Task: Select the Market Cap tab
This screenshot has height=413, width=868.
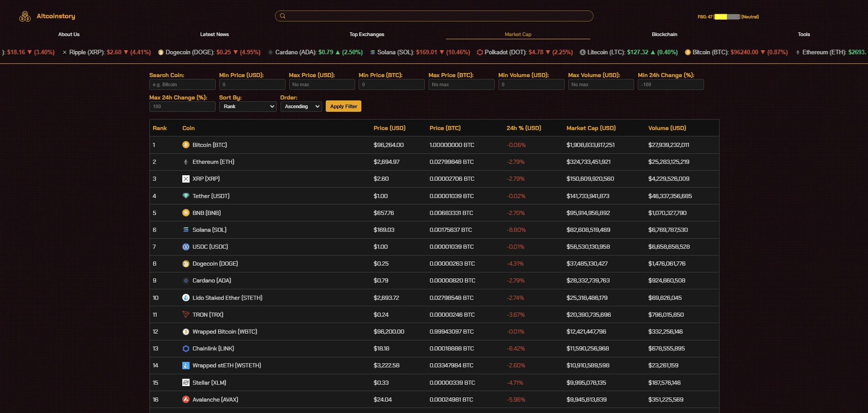Action: coord(518,34)
